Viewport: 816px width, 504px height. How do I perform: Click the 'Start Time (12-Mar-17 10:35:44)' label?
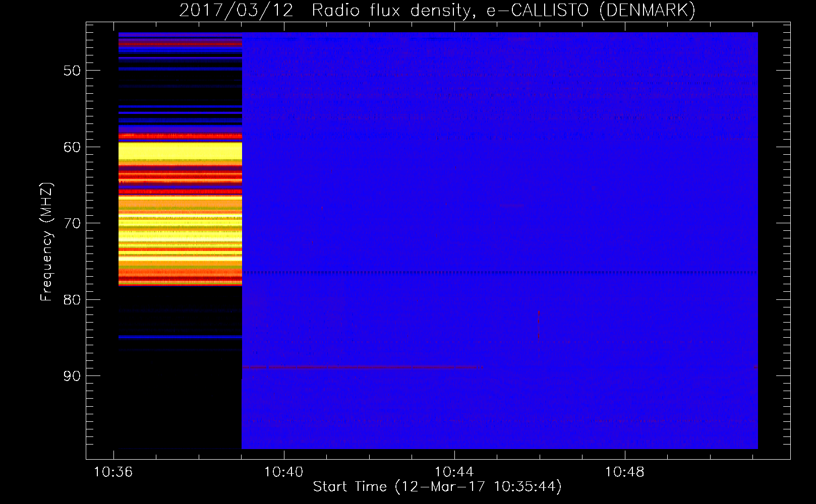click(x=437, y=487)
